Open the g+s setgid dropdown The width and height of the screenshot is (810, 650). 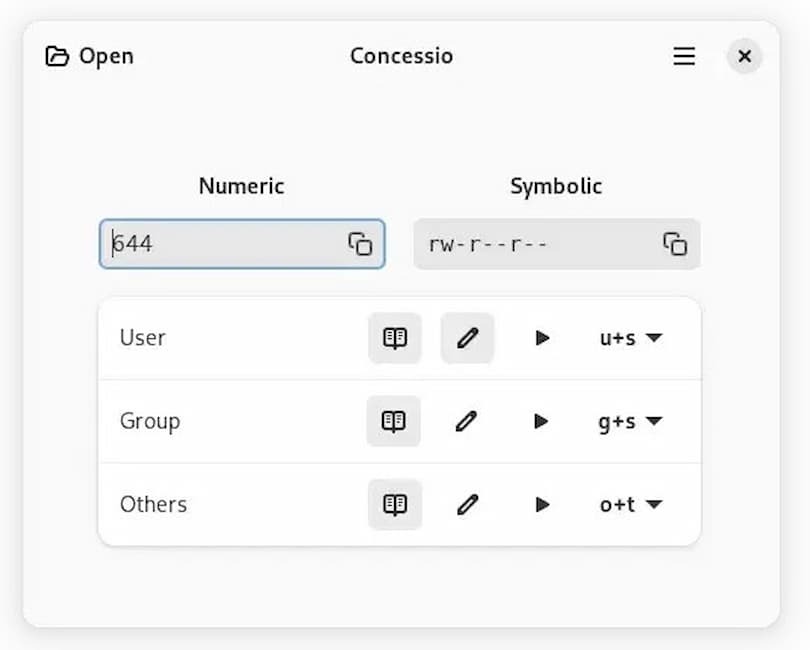coord(630,421)
